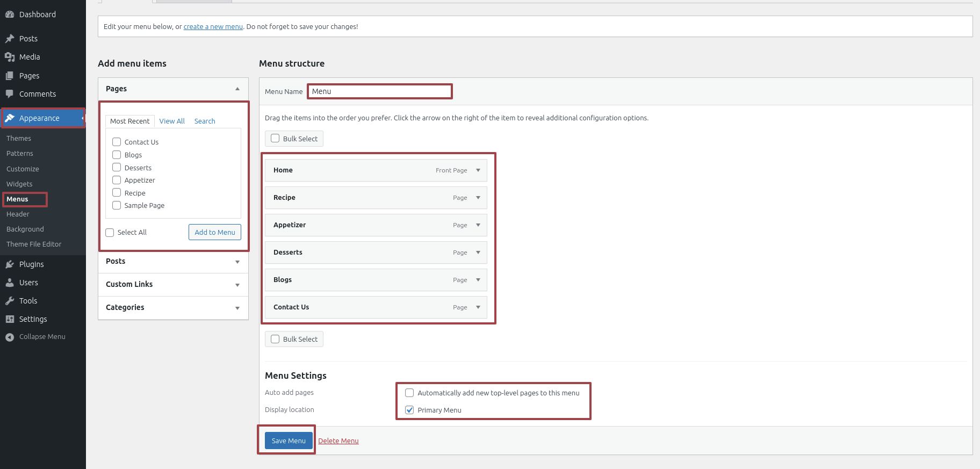
Task: Click the Users person icon
Action: [10, 283]
